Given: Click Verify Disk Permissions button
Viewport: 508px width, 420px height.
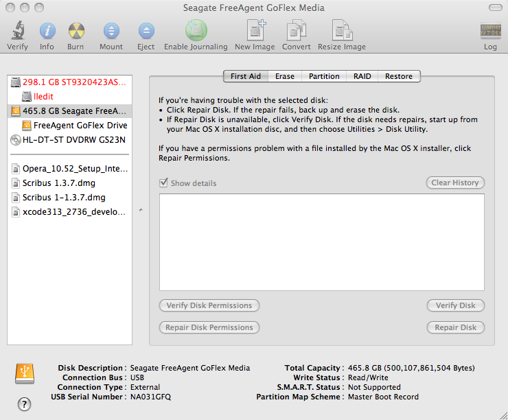Looking at the screenshot, I should pyautogui.click(x=209, y=305).
